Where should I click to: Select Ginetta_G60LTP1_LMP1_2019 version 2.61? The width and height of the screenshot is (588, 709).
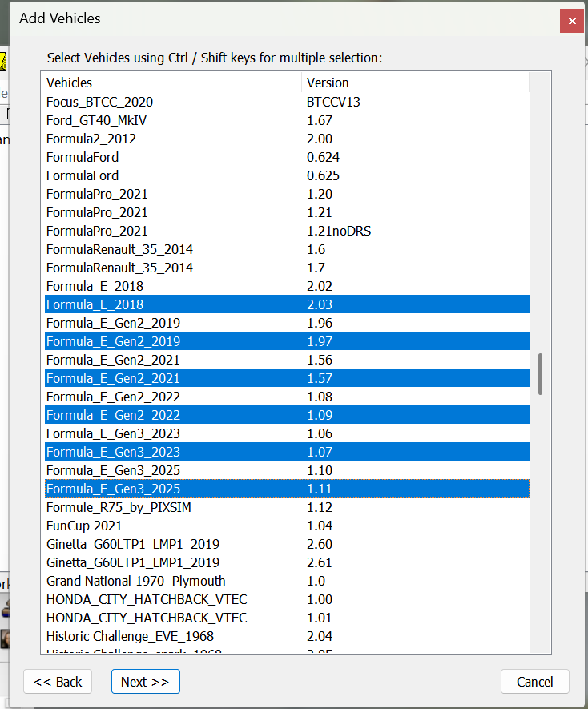click(288, 562)
